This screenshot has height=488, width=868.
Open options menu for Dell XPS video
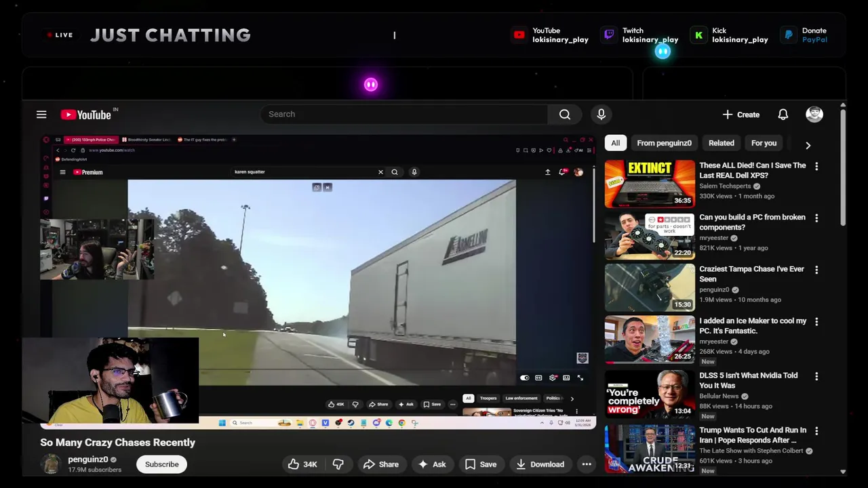(816, 166)
